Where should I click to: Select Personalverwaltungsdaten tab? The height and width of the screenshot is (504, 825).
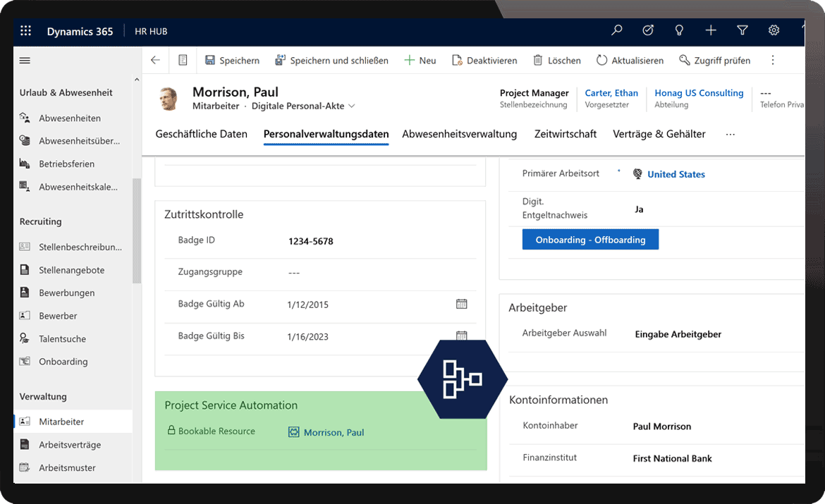(x=326, y=134)
